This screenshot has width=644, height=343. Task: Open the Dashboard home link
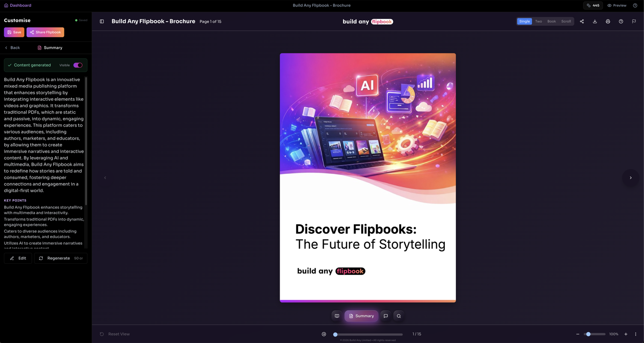click(17, 6)
